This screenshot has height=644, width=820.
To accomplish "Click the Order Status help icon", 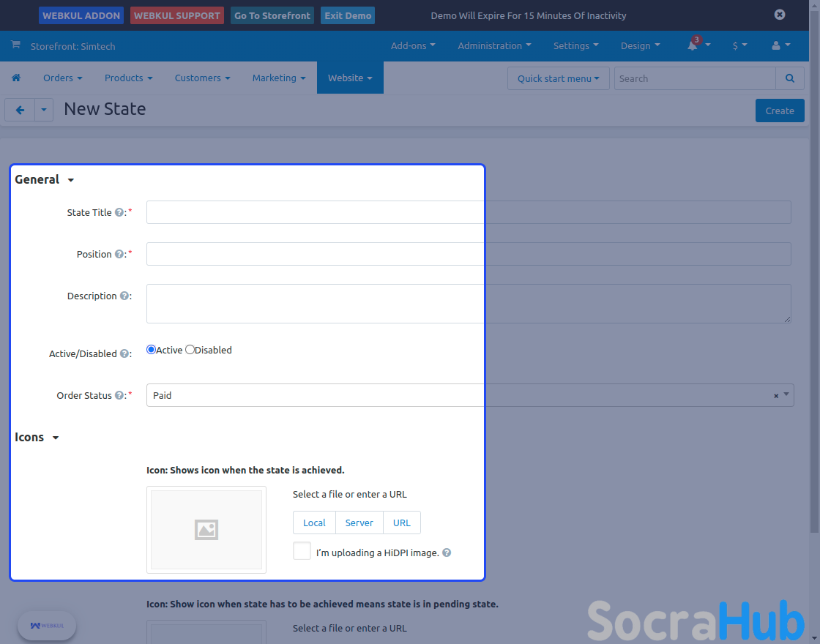I will point(119,395).
